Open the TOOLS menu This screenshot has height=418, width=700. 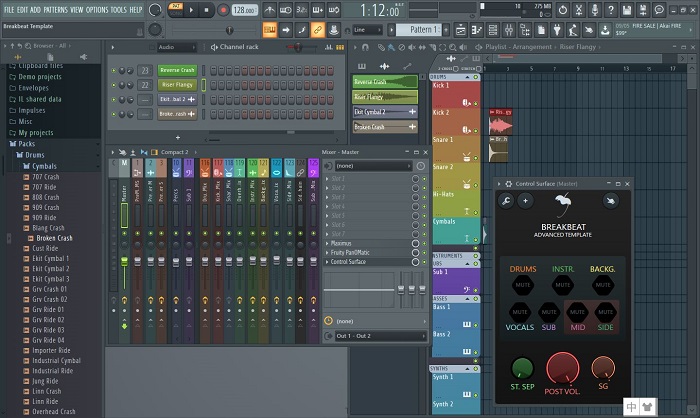[x=119, y=9]
